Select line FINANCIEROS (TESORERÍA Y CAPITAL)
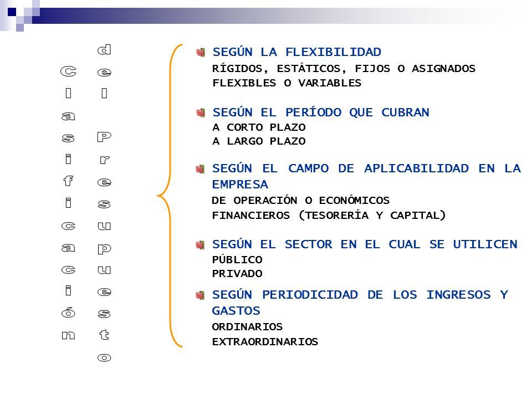Screen dimensions: 532x399 (x=329, y=215)
